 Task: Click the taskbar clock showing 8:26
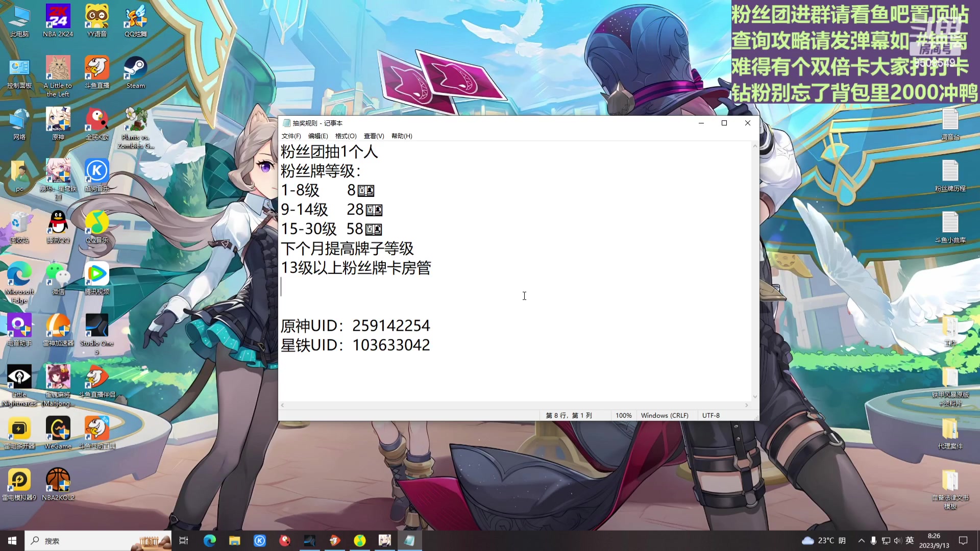tap(934, 541)
